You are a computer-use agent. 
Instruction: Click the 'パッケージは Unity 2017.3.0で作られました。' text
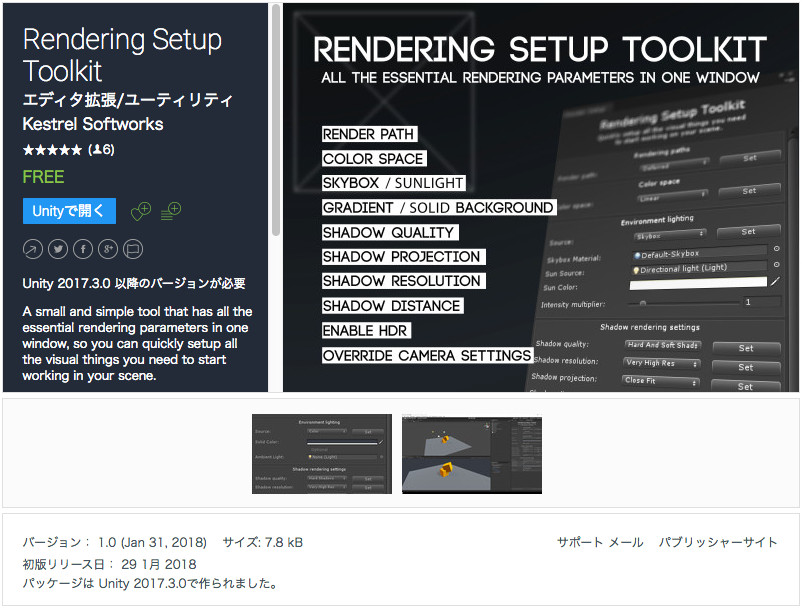(x=150, y=583)
